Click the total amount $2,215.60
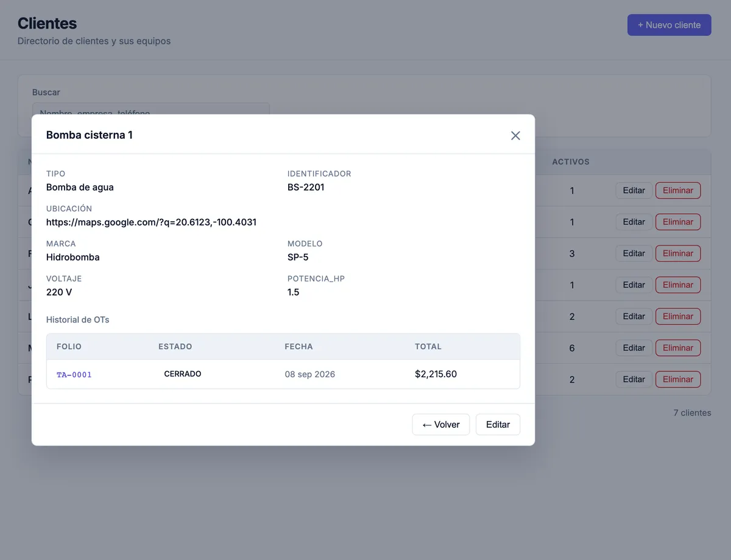The height and width of the screenshot is (560, 731). [436, 374]
